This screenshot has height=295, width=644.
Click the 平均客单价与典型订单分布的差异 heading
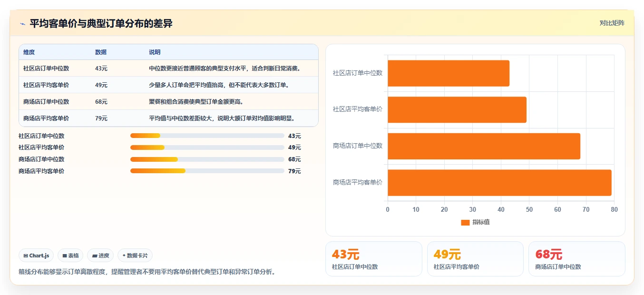pos(101,23)
